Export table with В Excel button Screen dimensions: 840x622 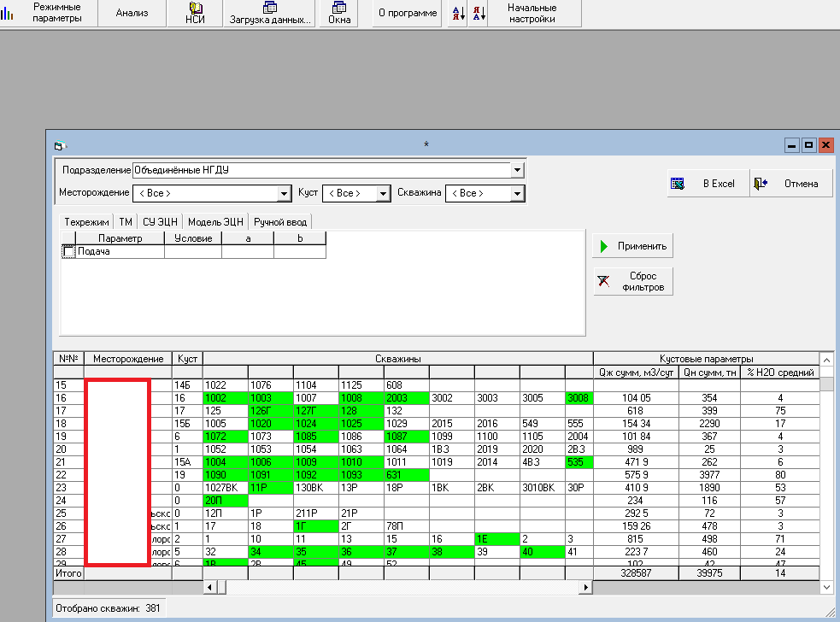coord(708,183)
